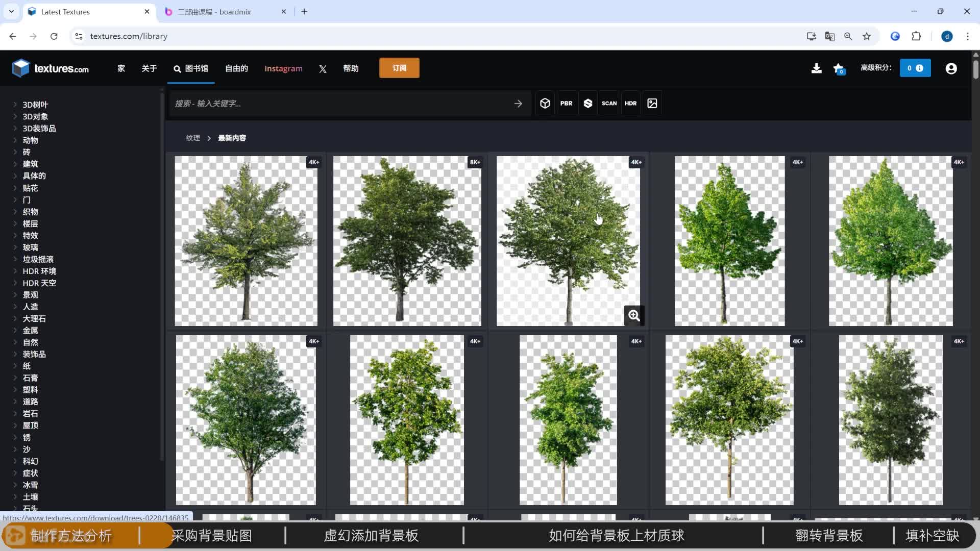Open the 家 home menu item

pyautogui.click(x=121, y=68)
